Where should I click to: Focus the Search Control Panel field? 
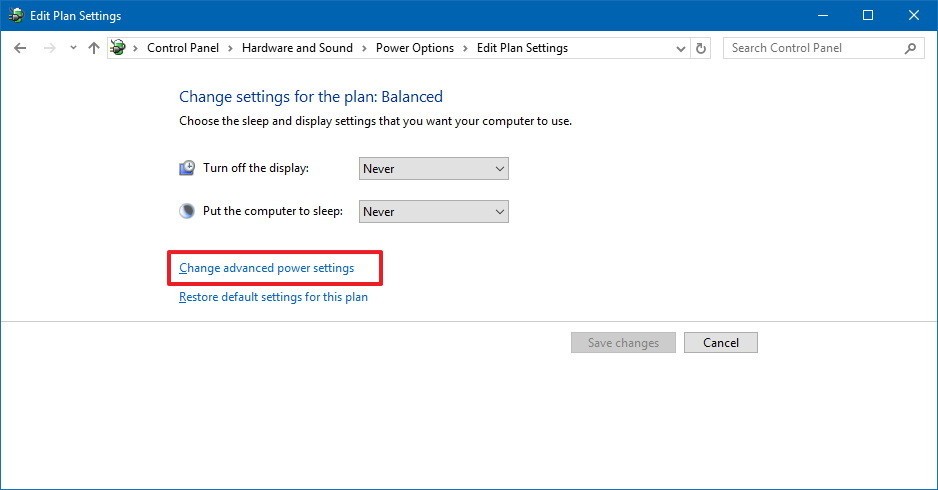[x=812, y=48]
